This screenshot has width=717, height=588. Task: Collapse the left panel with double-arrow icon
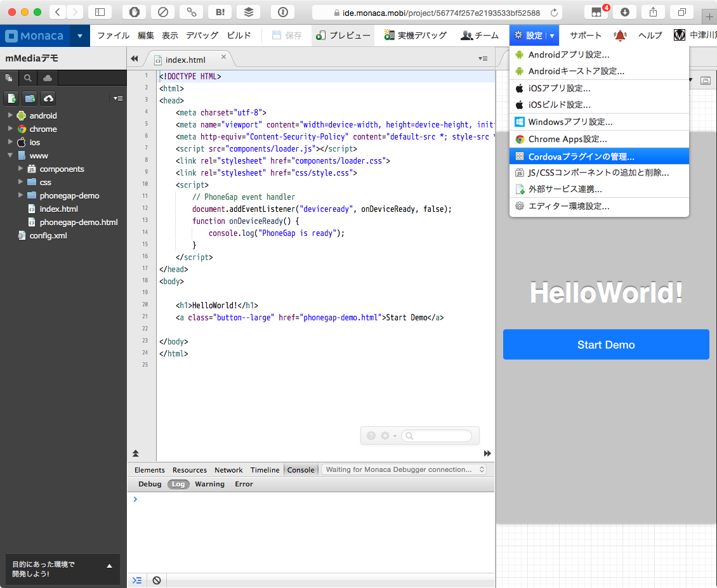135,59
